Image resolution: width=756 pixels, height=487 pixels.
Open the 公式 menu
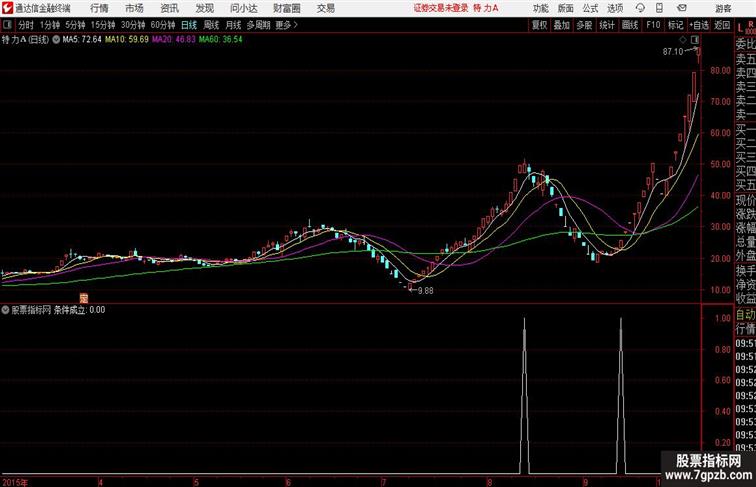pyautogui.click(x=591, y=8)
